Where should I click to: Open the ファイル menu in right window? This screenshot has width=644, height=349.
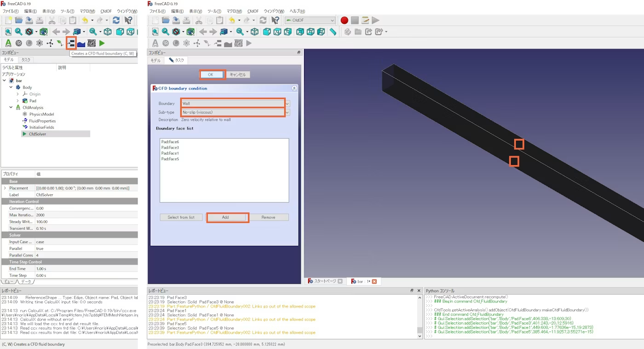point(157,11)
